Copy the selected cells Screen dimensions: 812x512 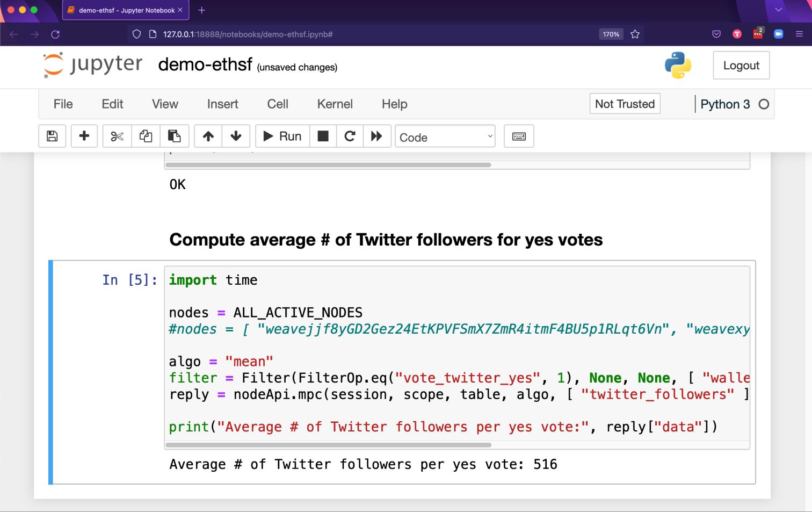click(146, 136)
